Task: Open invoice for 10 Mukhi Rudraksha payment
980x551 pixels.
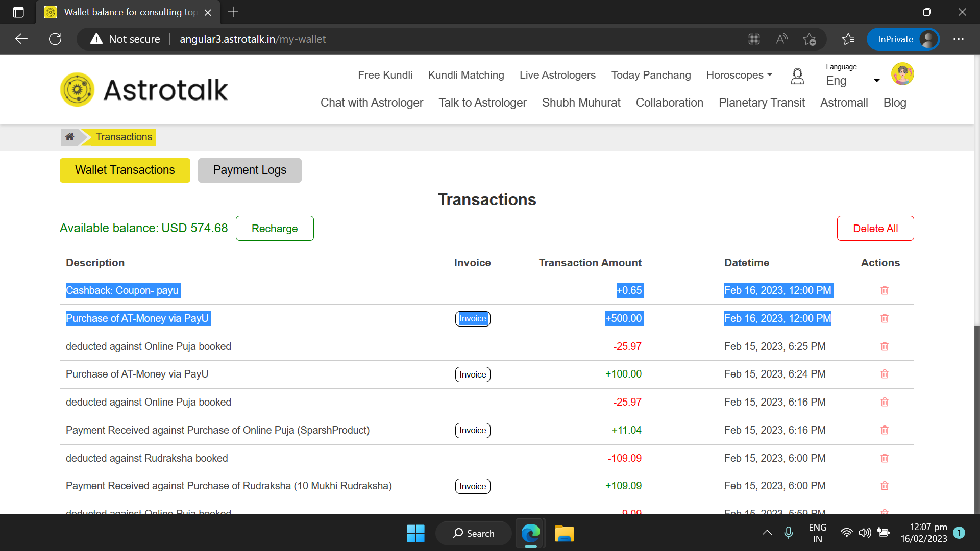Action: [473, 486]
